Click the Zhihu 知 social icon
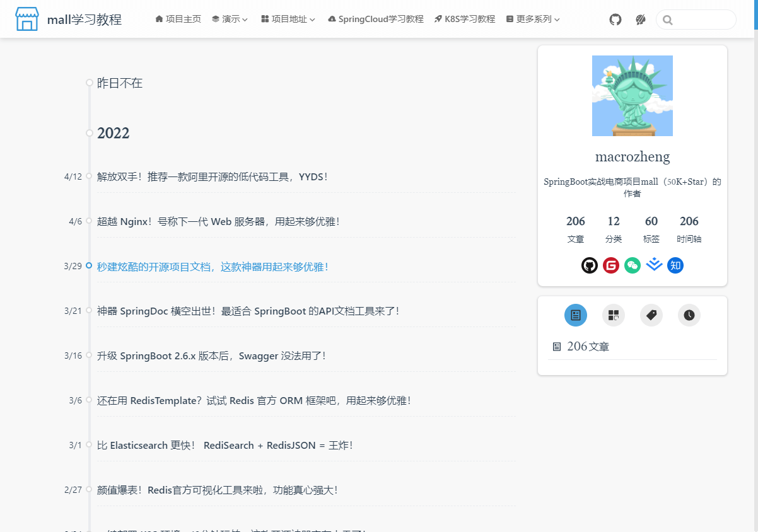The width and height of the screenshot is (758, 532). (675, 265)
